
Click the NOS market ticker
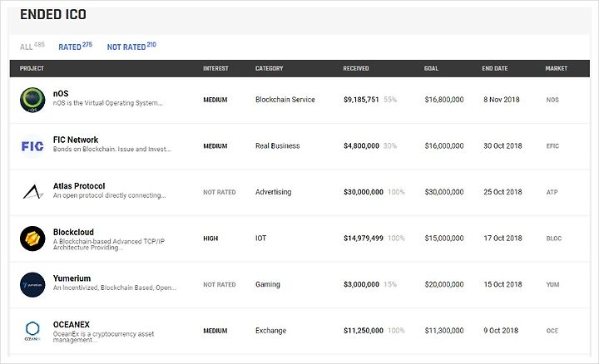(552, 100)
